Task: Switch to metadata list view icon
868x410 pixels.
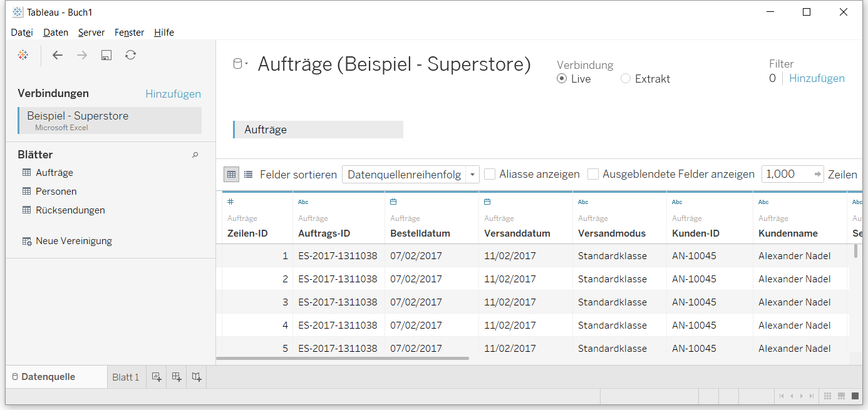Action: click(248, 175)
